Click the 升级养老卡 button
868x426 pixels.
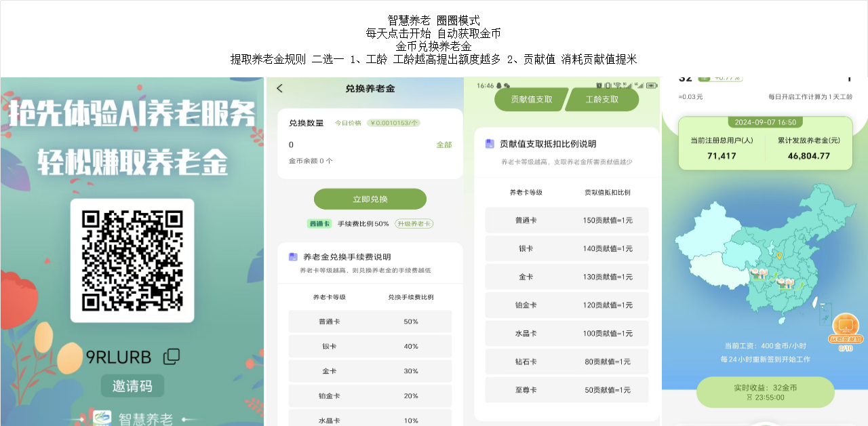(x=414, y=223)
